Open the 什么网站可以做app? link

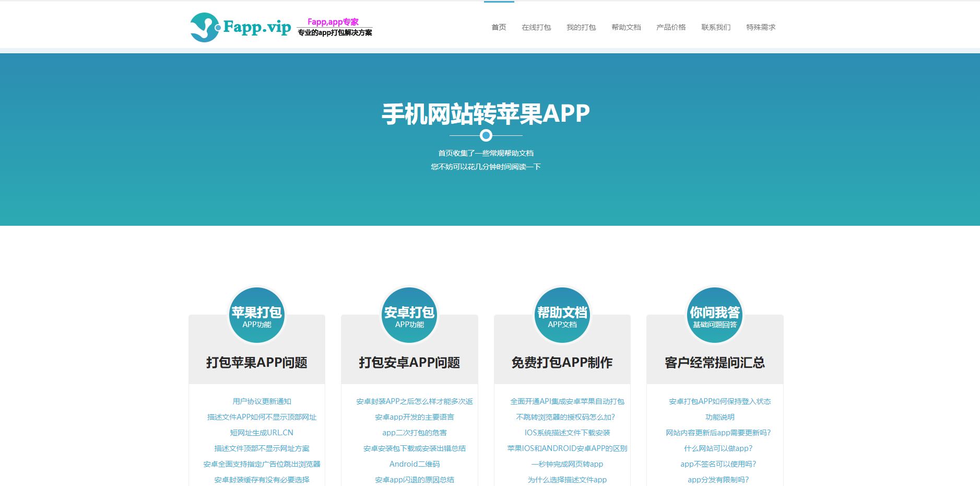(718, 448)
